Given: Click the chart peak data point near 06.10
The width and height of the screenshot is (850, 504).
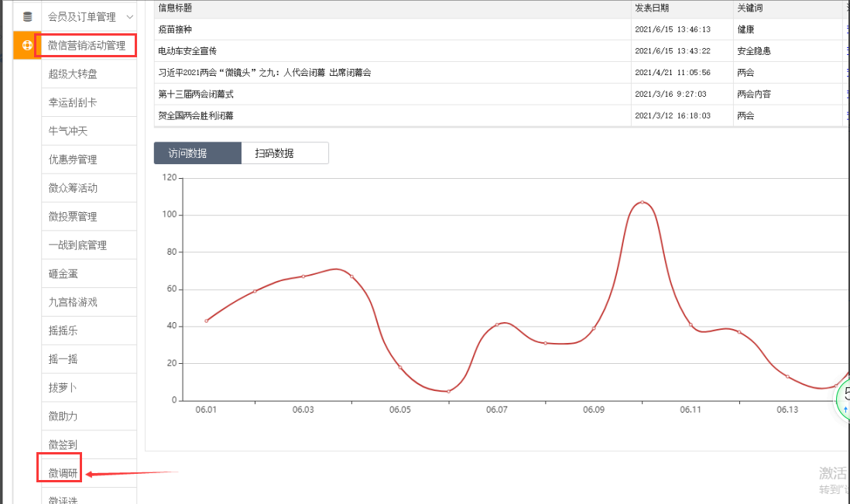Looking at the screenshot, I should coord(642,202).
